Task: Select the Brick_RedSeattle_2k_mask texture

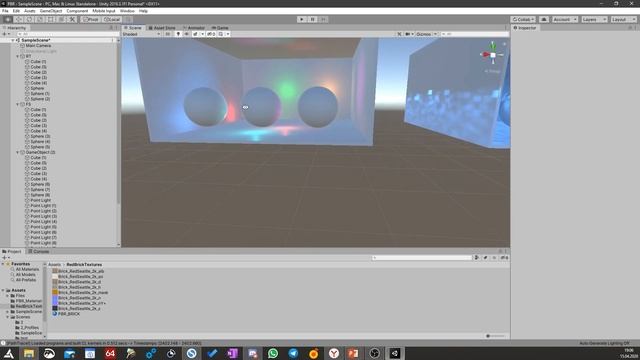Action: click(80, 293)
